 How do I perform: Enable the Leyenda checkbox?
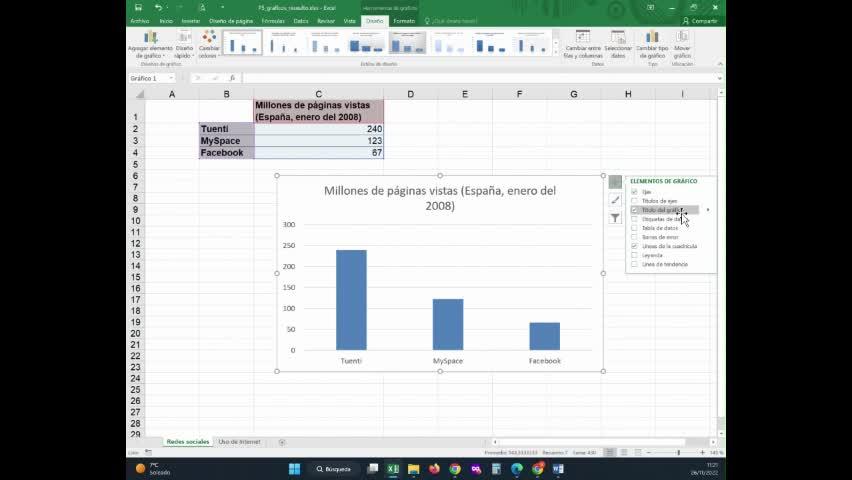coord(634,255)
